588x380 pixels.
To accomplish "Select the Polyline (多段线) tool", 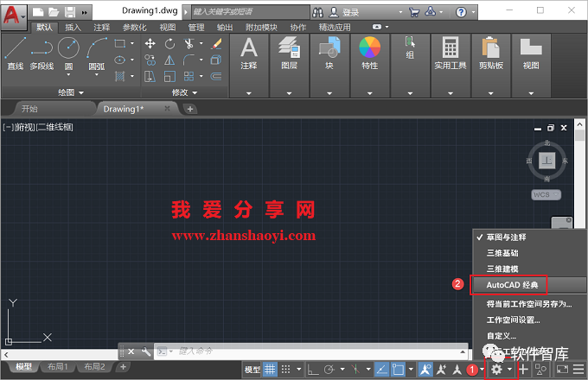I will [43, 50].
